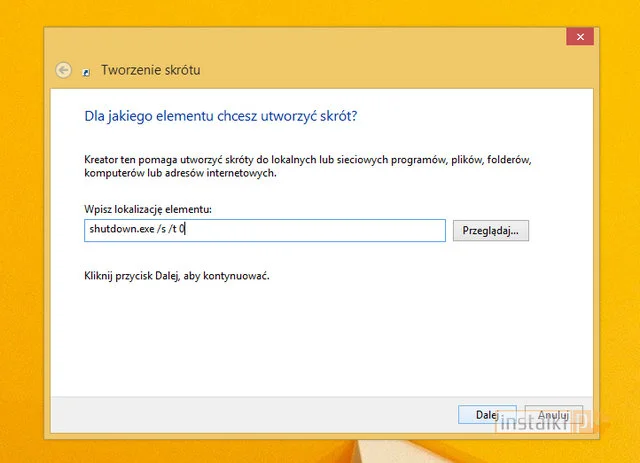Click the komputerów lub adresów internetowych line

(180, 173)
